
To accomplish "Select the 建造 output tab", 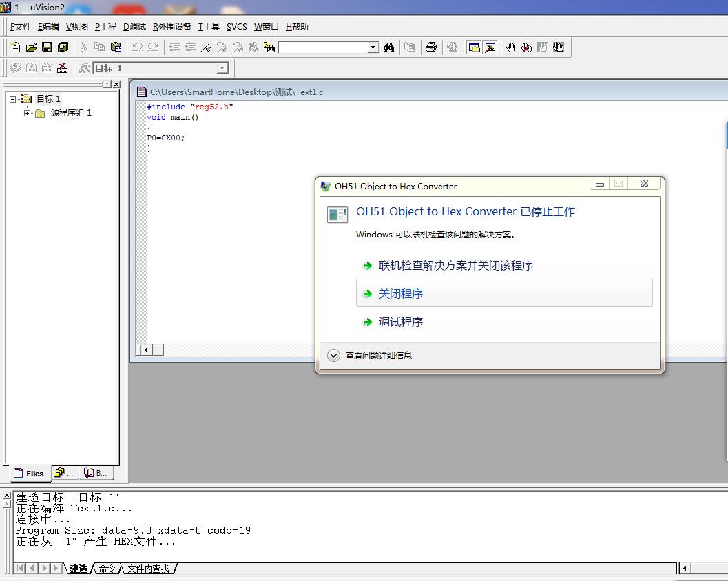I will (79, 569).
